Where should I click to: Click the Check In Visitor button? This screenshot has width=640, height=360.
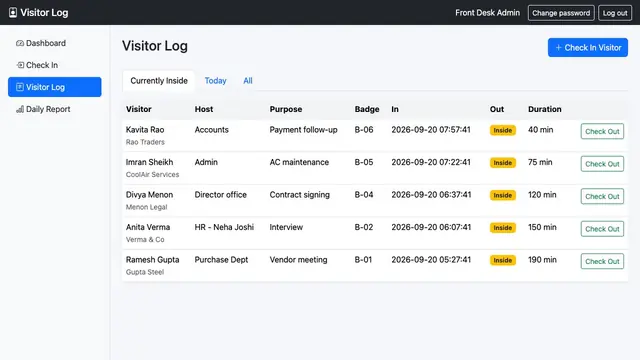pos(588,48)
